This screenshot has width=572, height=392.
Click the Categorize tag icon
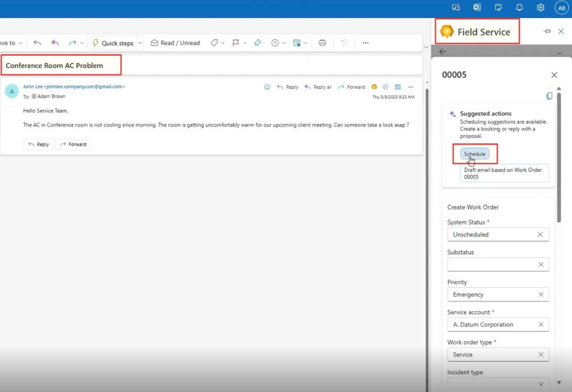[214, 43]
